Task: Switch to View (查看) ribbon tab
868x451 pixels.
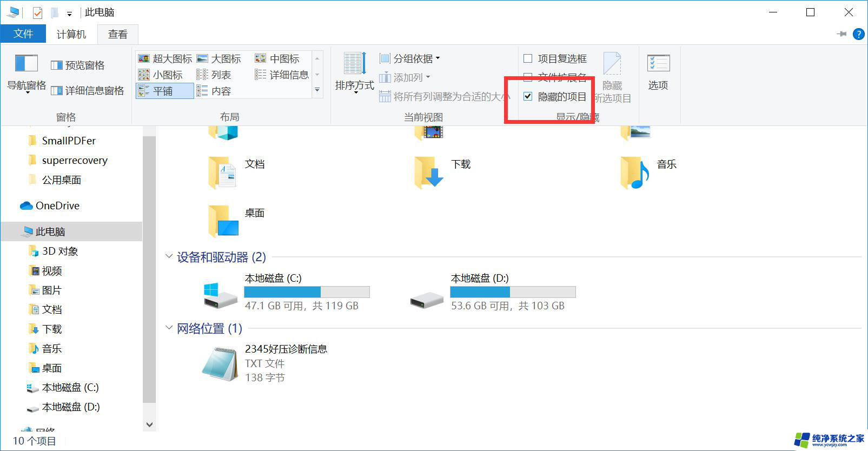Action: (118, 34)
